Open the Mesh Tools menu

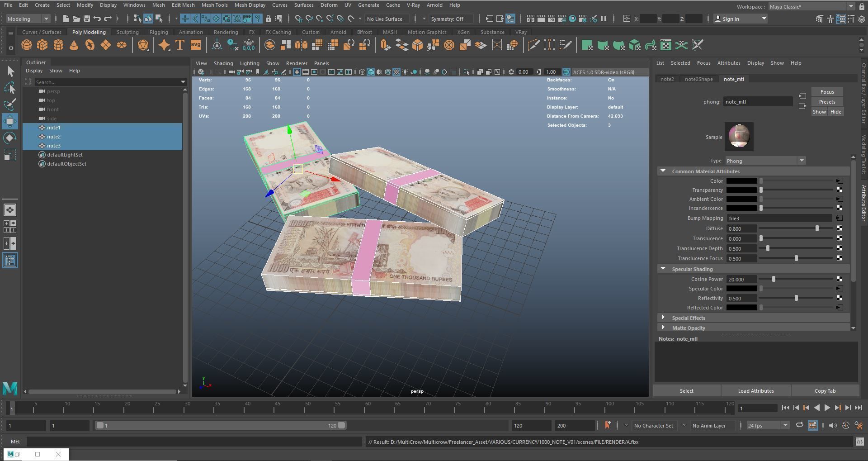(214, 5)
